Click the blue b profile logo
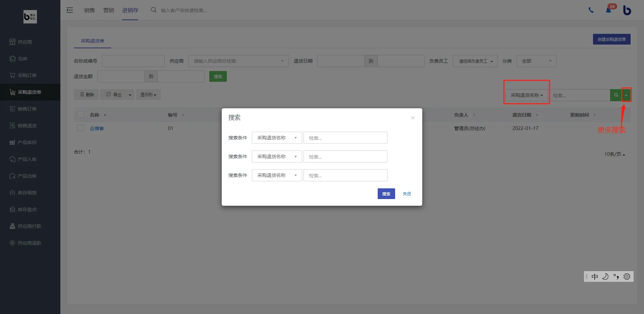 point(627,10)
